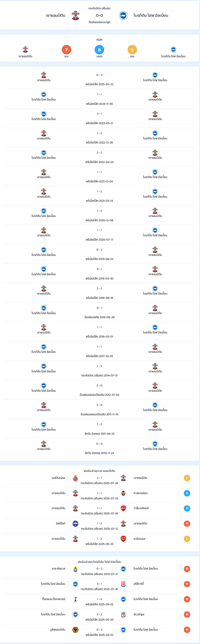This screenshot has width=200, height=644.
Task: Click the W badge for Liverpool match
Action: point(187,614)
